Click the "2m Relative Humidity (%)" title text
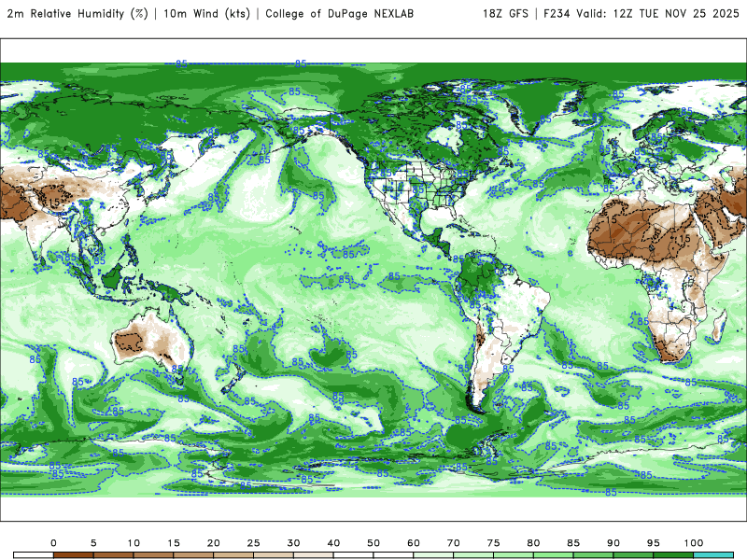The height and width of the screenshot is (560, 747). pos(78,13)
